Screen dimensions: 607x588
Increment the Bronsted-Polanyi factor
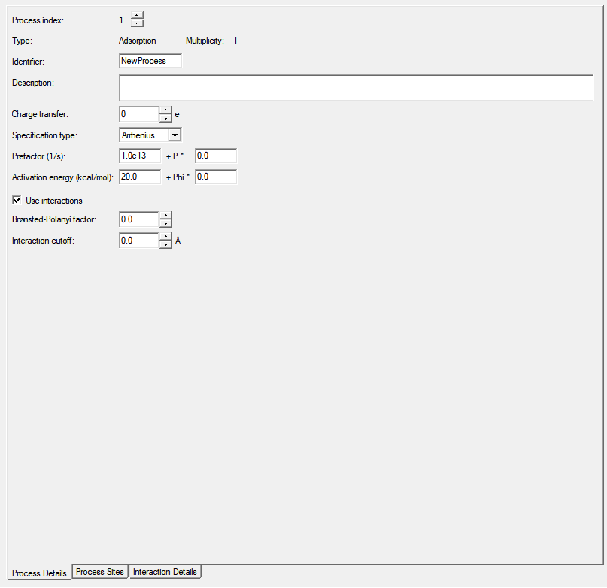point(165,215)
